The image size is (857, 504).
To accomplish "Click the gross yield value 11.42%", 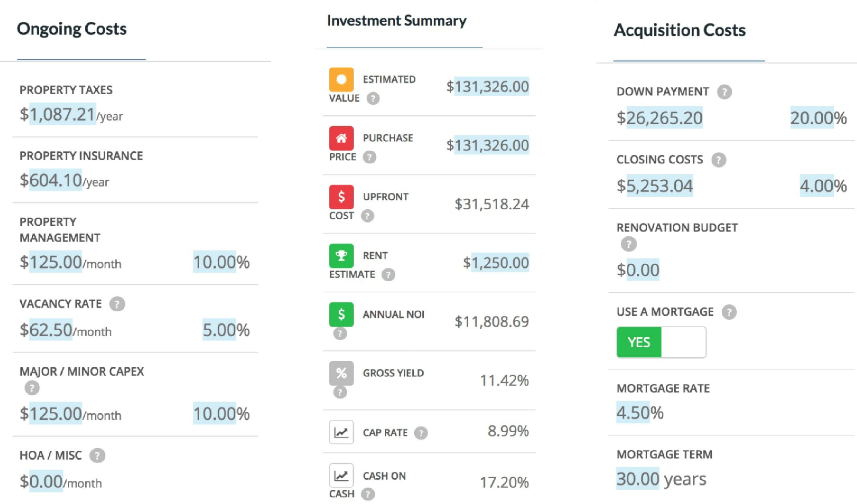I will tap(504, 381).
